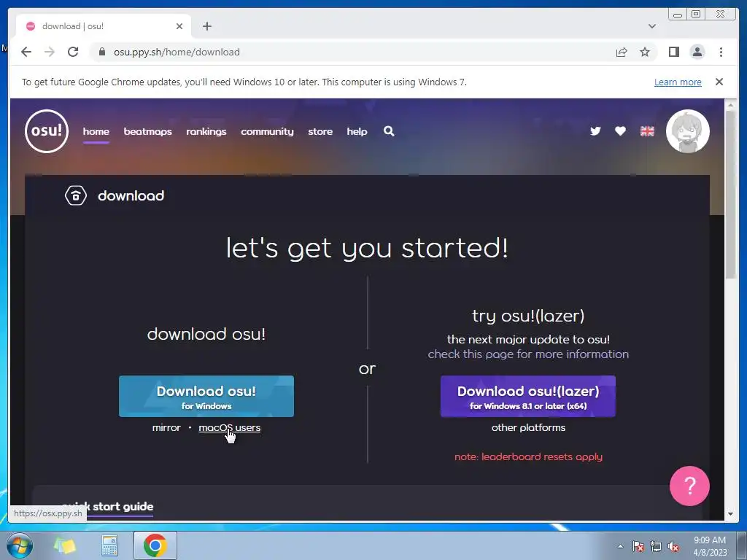Screen dimensions: 747x560
Task: Expand the tab search chevron
Action: (x=652, y=26)
